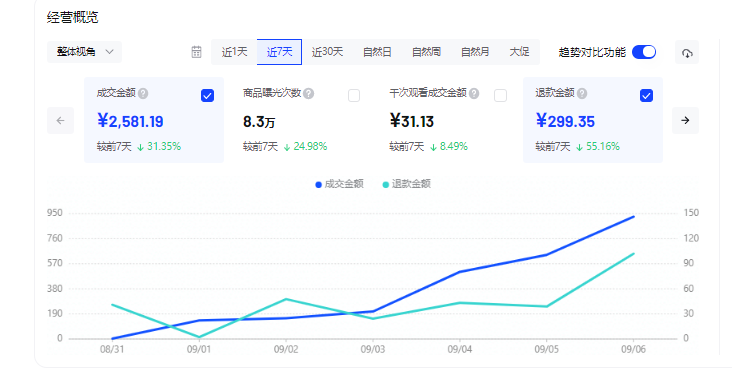Open the calendar date picker icon

(197, 52)
